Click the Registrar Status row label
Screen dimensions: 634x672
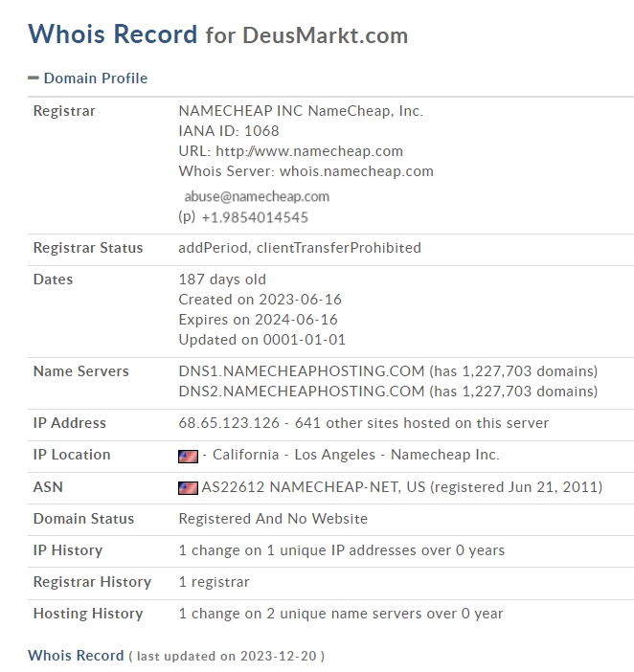(88, 248)
